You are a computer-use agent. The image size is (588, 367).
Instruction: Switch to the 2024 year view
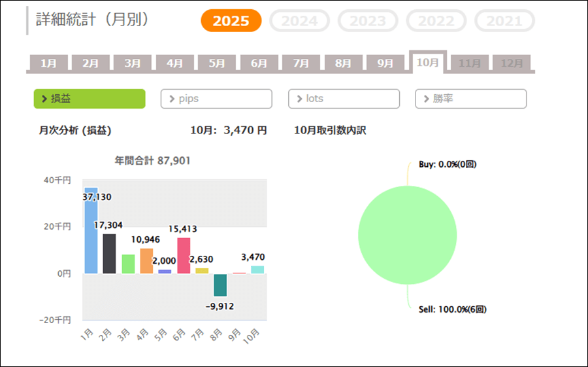point(299,21)
